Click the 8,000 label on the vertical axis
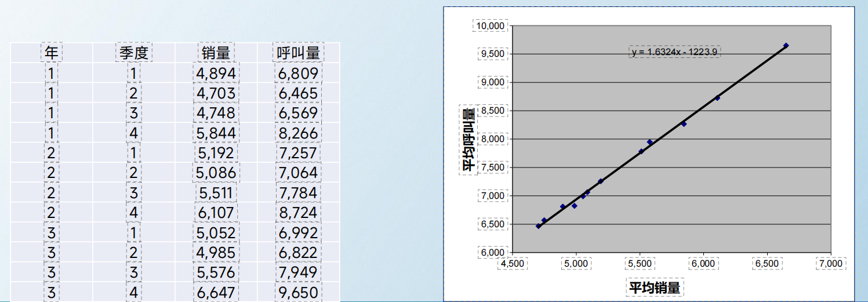This screenshot has height=302, width=868. [x=493, y=139]
